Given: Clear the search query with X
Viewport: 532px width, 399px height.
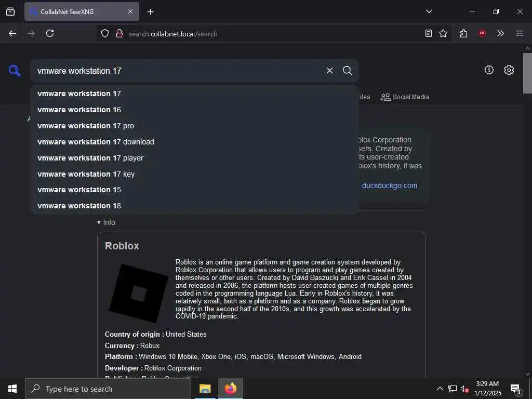Looking at the screenshot, I should [x=329, y=71].
